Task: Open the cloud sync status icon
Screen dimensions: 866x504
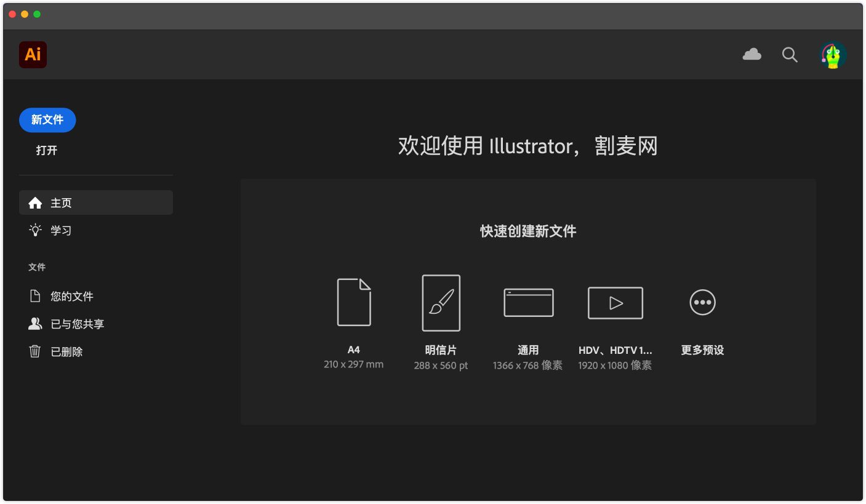Action: (x=752, y=55)
